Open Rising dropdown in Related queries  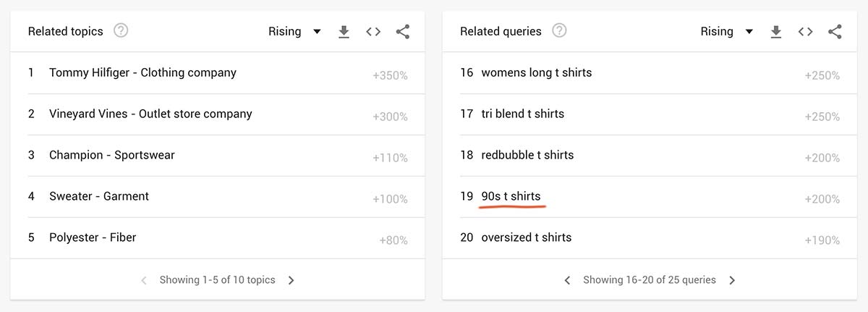tap(727, 31)
